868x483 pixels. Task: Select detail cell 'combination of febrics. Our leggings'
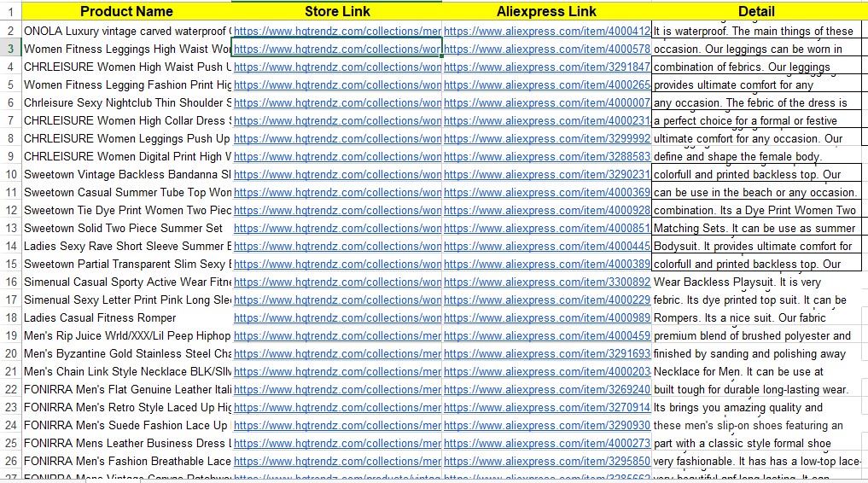pos(756,67)
